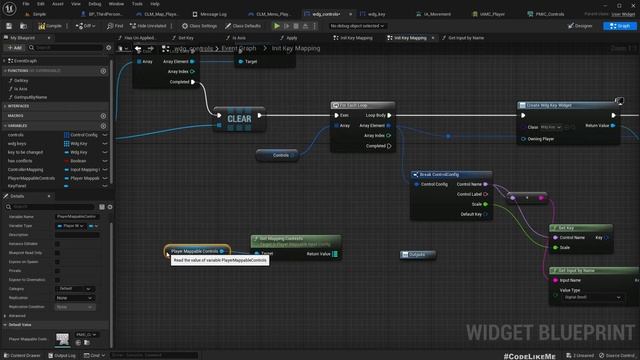640x360 pixels.
Task: Click the Find button
Action: click(115, 26)
